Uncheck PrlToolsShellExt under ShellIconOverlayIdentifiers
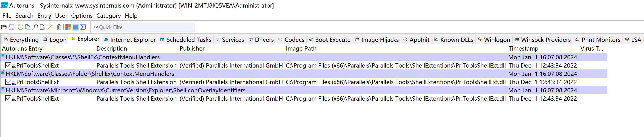The image size is (644, 137). (x=8, y=98)
